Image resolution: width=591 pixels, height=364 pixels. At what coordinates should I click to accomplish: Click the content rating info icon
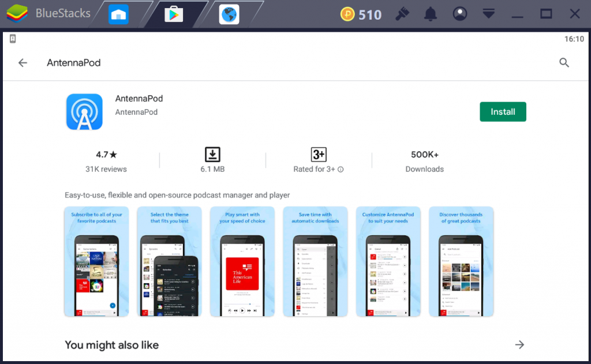[x=341, y=170]
